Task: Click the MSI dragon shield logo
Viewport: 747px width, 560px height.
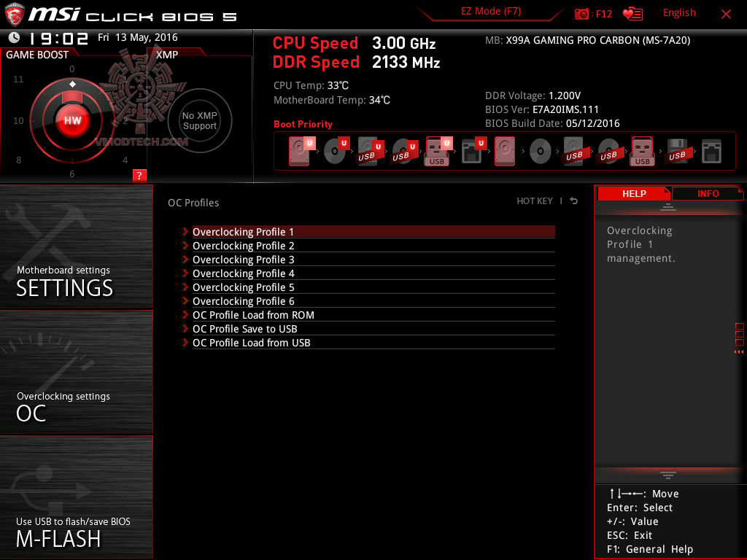Action: click(15, 15)
